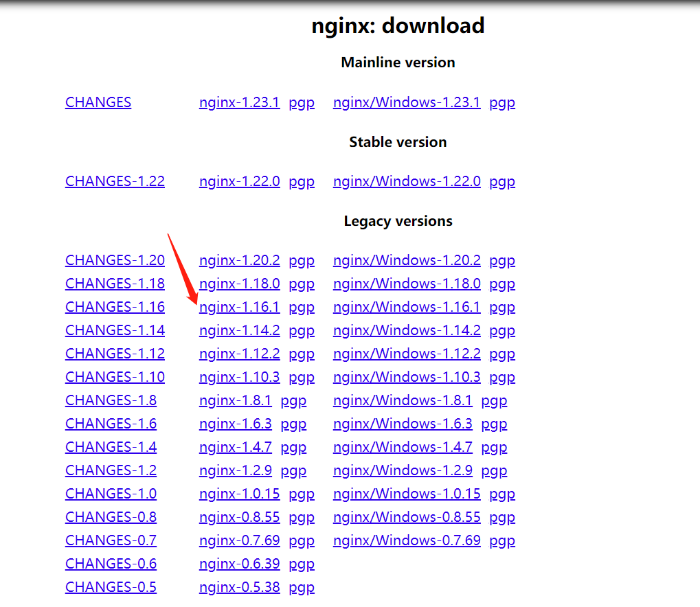Download nginx-1.0.15 source

(x=239, y=493)
